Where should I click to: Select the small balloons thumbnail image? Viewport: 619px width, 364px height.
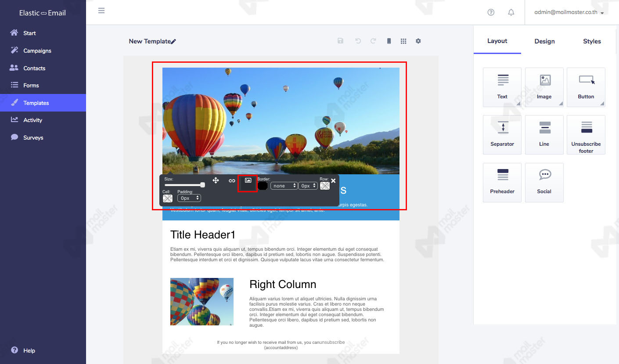click(x=202, y=302)
